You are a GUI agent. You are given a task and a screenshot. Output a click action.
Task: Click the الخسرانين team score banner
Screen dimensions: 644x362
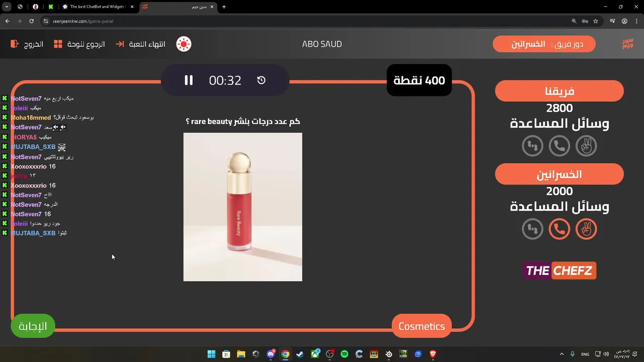coord(559,174)
